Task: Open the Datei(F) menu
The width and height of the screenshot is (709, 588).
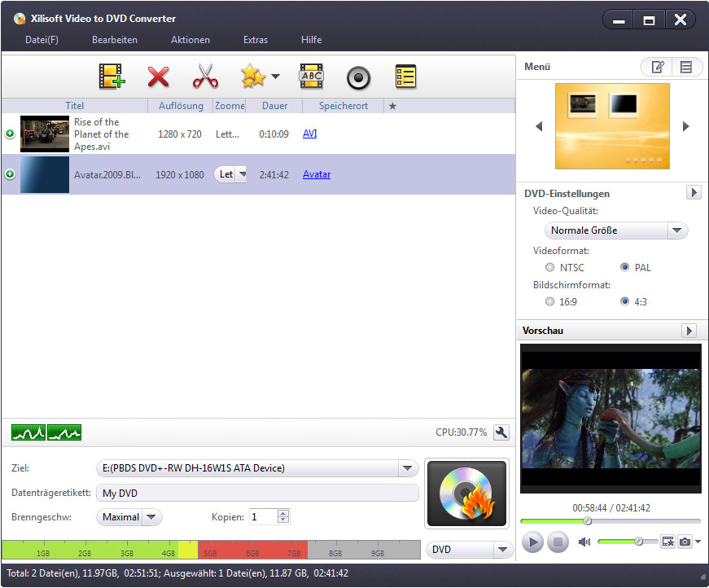Action: [42, 40]
